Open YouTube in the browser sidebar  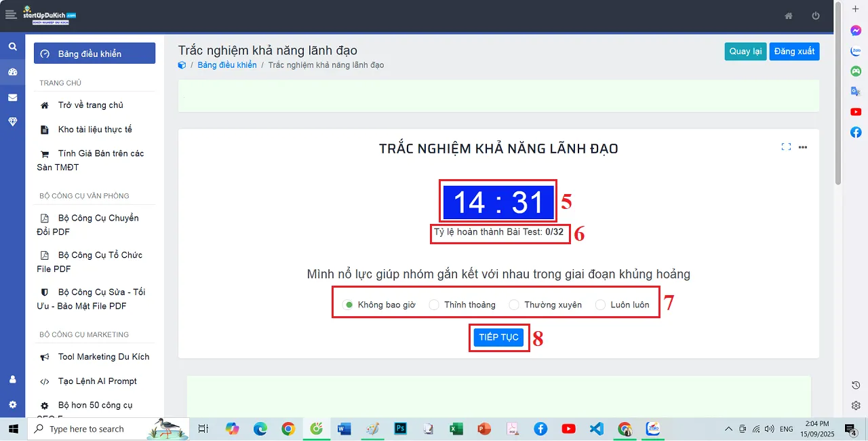point(856,112)
